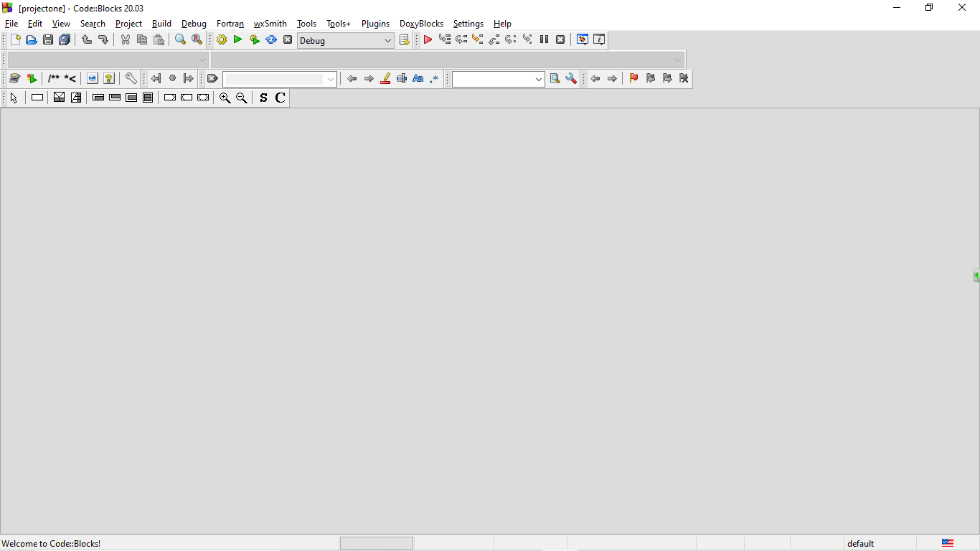Toggle highlight of search matches
The height and width of the screenshot is (551, 980).
385,79
